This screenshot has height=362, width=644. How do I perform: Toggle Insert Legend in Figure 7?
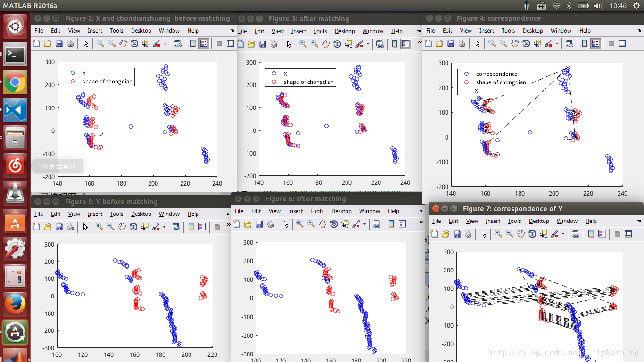(x=602, y=234)
